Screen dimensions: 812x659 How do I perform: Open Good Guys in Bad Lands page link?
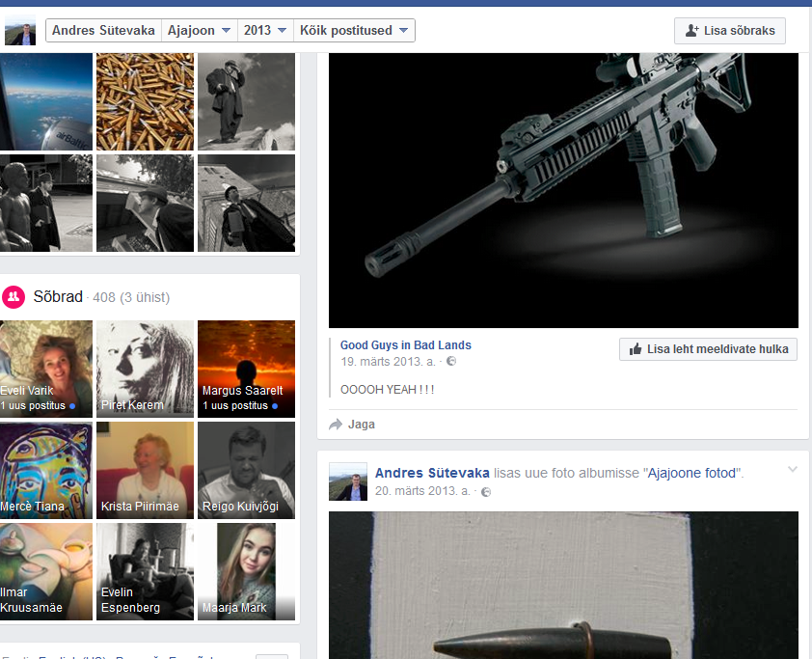405,345
